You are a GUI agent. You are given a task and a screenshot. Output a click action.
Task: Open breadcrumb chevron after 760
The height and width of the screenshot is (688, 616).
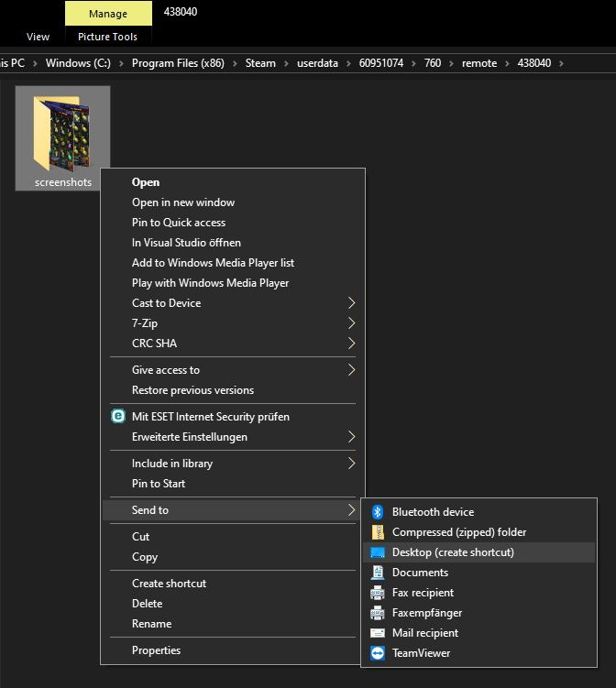(x=451, y=63)
